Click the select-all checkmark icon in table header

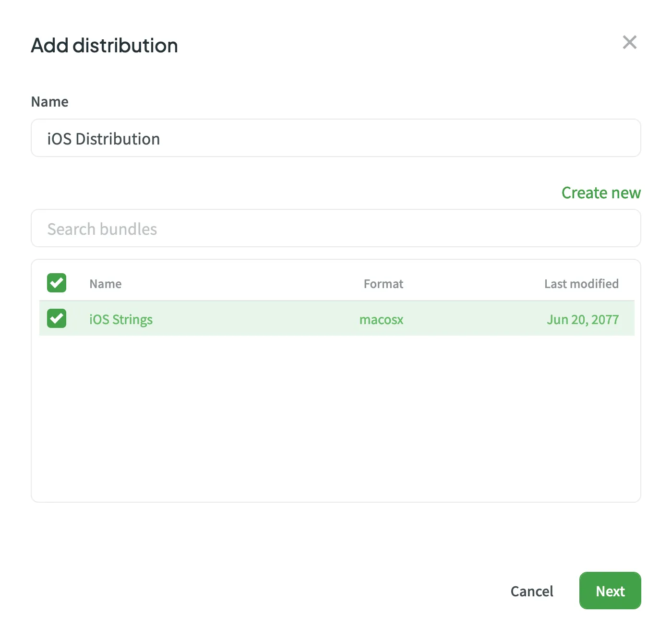(x=56, y=283)
